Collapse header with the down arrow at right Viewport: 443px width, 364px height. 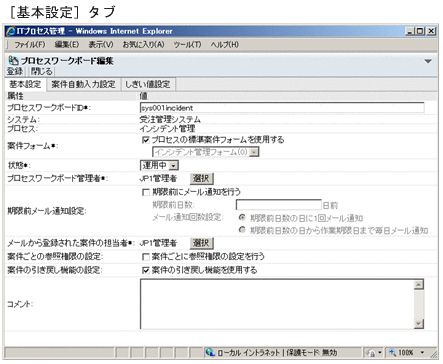click(x=428, y=61)
